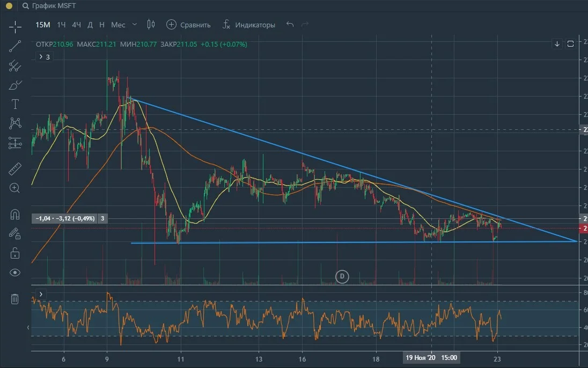This screenshot has width=588, height=368.
Task: Open the pitchfork tool
Action: click(x=15, y=66)
